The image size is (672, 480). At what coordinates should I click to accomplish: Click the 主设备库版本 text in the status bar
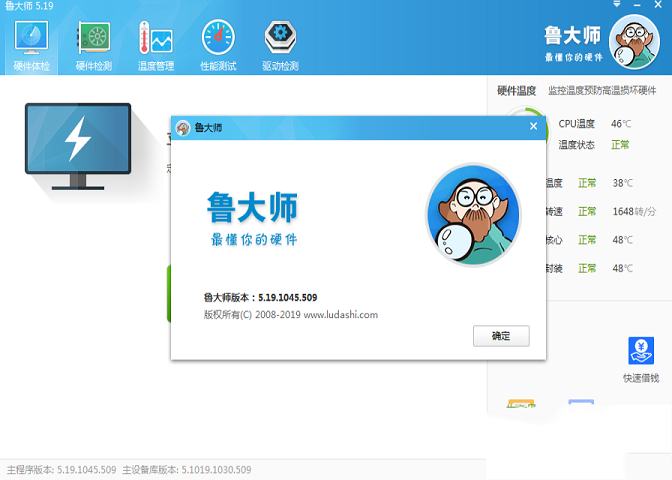click(x=187, y=469)
